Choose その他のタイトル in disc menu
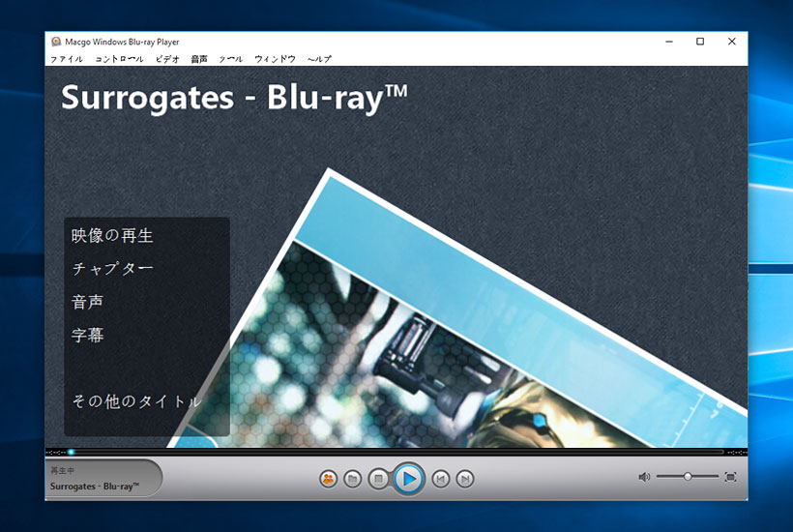 [x=136, y=401]
